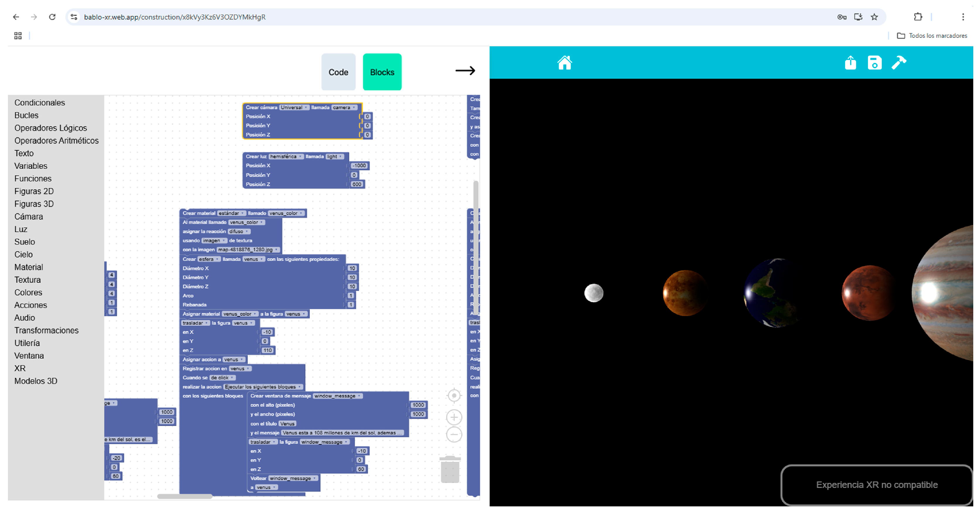Open the apps grid in bookmarks bar

[18, 36]
